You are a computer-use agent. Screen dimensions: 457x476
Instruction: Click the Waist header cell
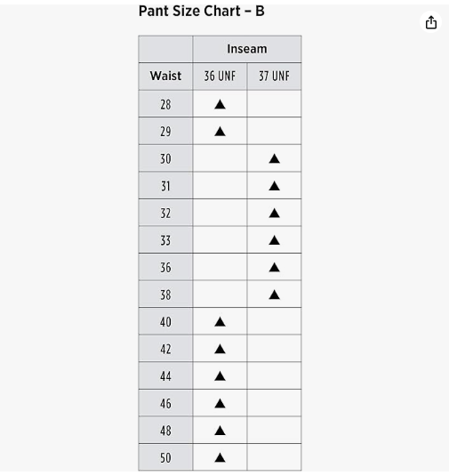tap(165, 77)
